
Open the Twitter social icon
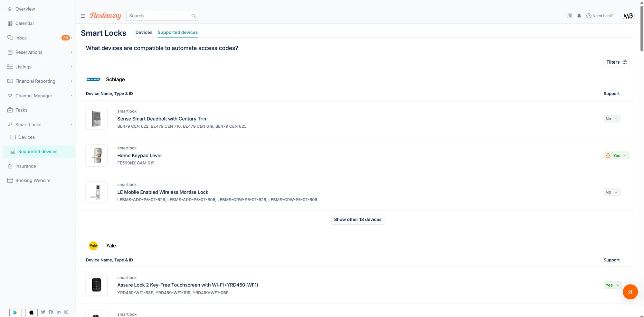pyautogui.click(x=43, y=312)
